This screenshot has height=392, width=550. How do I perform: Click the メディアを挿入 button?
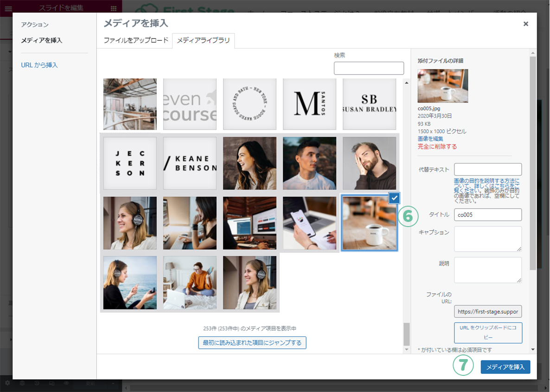pos(505,367)
